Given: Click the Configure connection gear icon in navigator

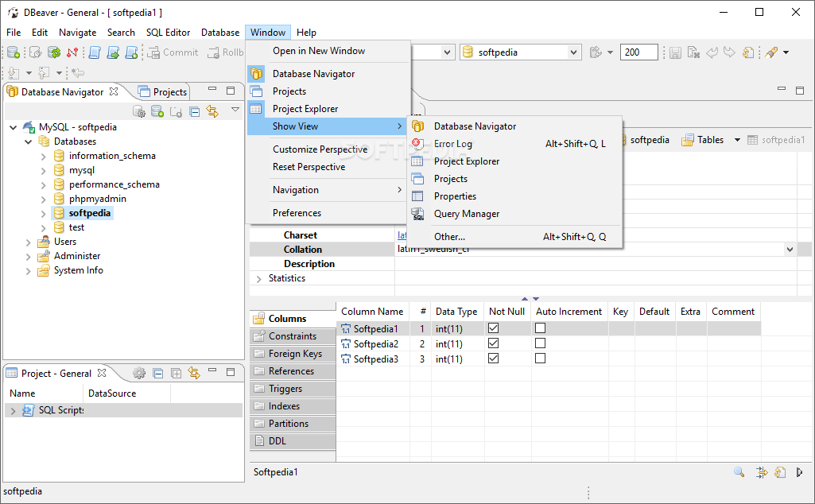Looking at the screenshot, I should click(139, 111).
